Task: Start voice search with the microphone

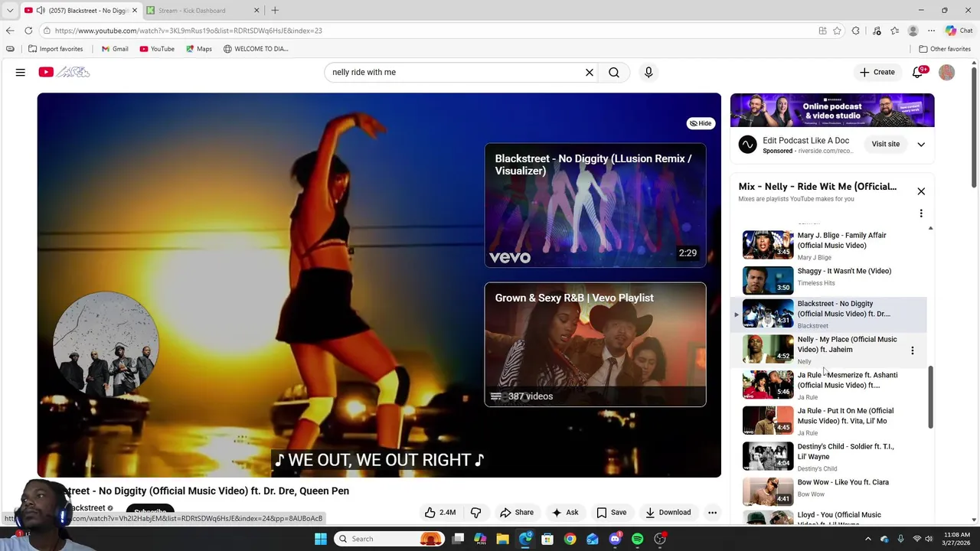Action: point(648,72)
